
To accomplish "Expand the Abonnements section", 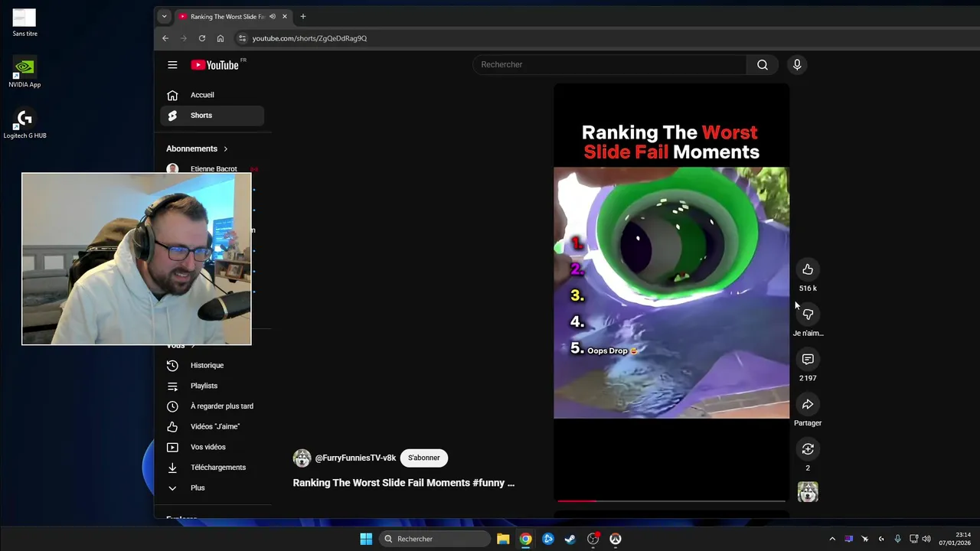I will [198, 148].
